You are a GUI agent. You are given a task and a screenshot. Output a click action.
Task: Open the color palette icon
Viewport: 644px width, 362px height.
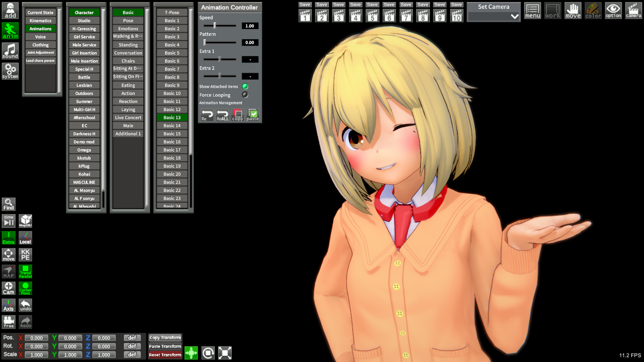click(x=593, y=11)
